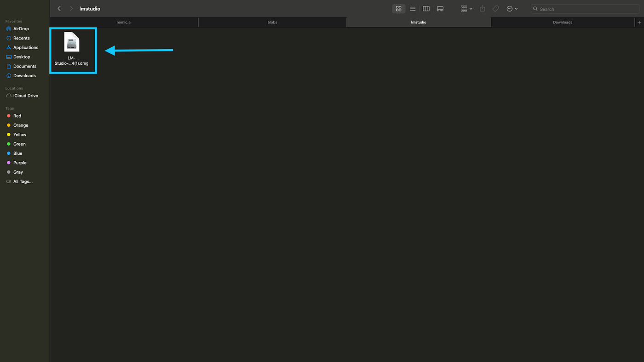644x362 pixels.
Task: Click the AirDrop sidebar icon
Action: pyautogui.click(x=9, y=28)
